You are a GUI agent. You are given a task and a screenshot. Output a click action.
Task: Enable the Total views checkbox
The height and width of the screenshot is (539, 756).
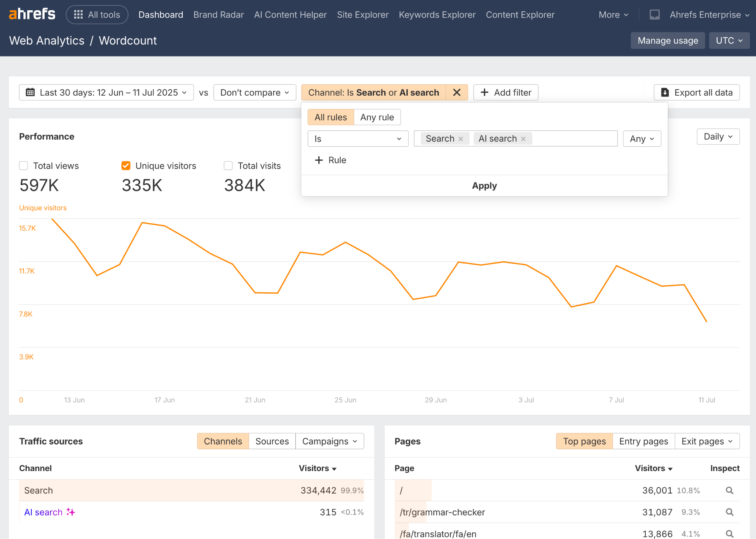pos(23,166)
